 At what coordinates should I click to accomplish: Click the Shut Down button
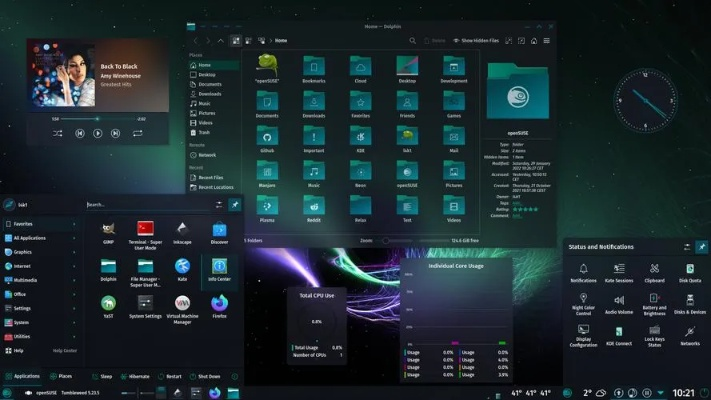[203, 377]
